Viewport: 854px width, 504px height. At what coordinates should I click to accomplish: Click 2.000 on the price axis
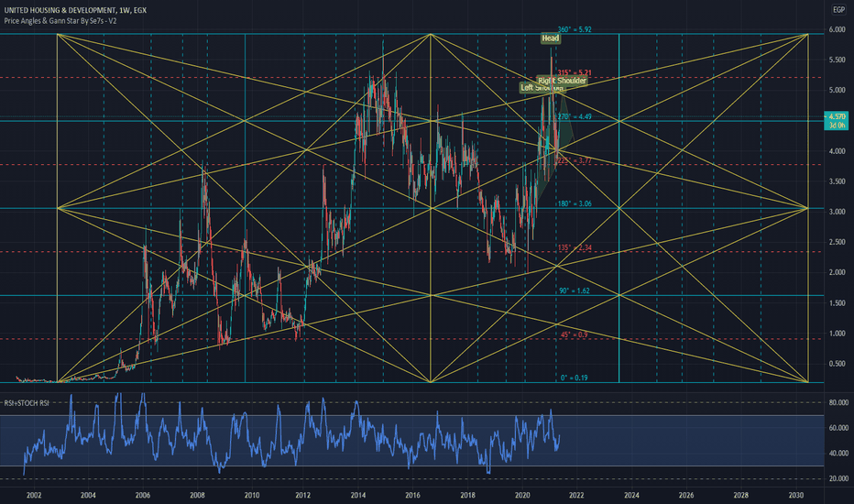pos(838,272)
